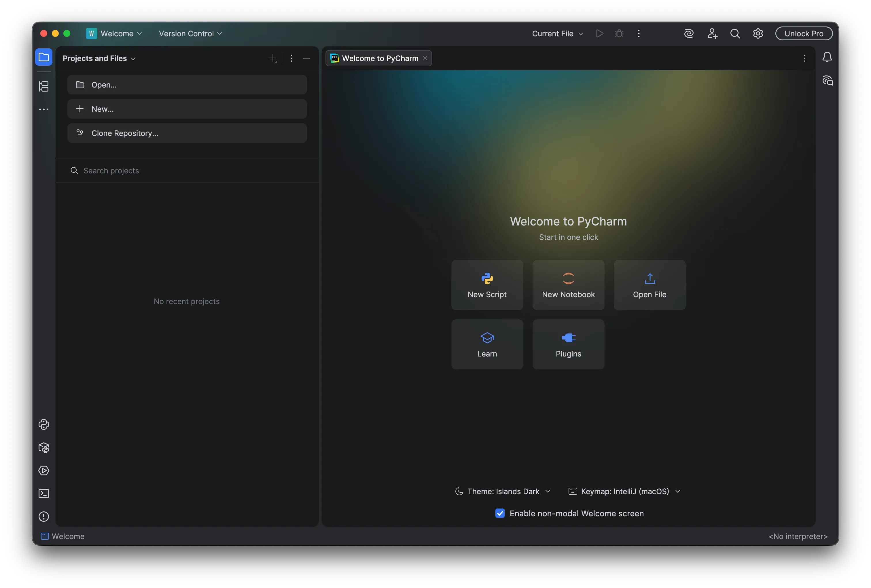Expand the Keymap: IntelliJ (macOS) dropdown
This screenshot has width=871, height=588.
(x=624, y=491)
